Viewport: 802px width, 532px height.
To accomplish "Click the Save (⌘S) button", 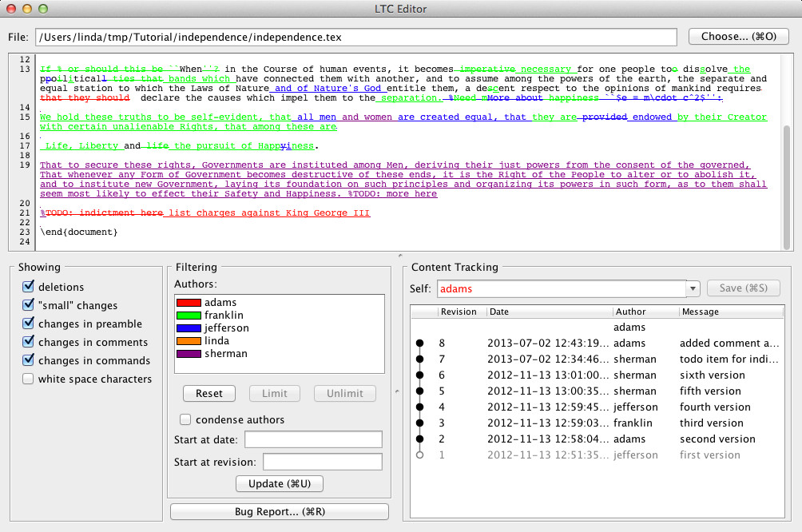I will [x=743, y=288].
